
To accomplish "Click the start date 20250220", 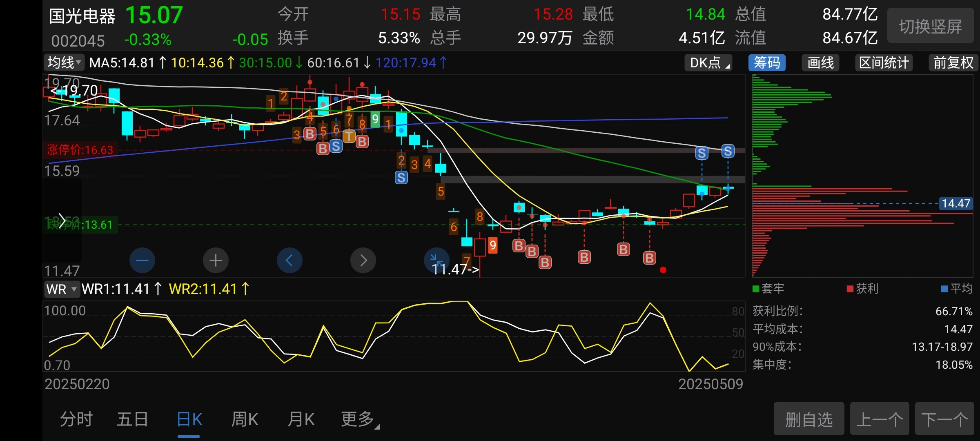I will pyautogui.click(x=77, y=384).
